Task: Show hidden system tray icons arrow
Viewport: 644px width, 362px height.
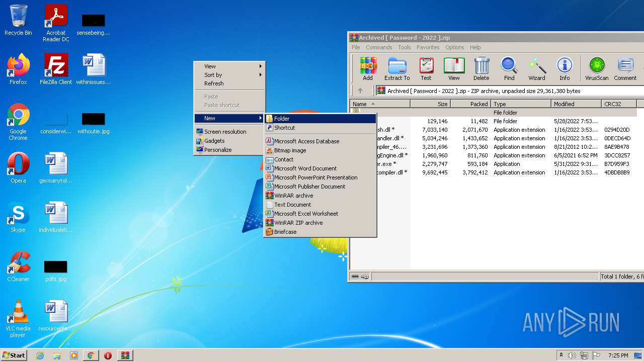Action: 561,355
